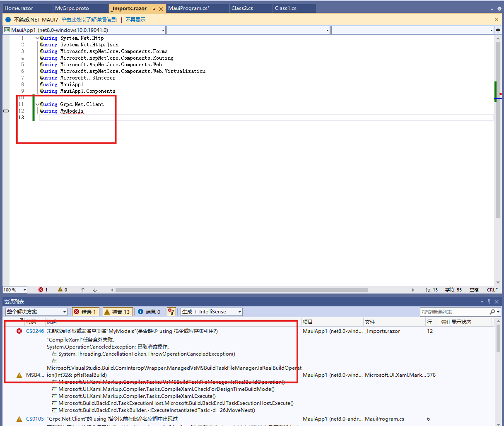504x426 pixels.
Task: Place the cursor on empty line 13
Action: click(266, 118)
